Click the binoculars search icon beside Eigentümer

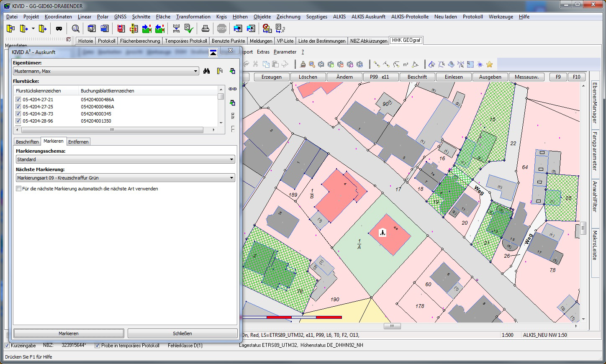[206, 71]
